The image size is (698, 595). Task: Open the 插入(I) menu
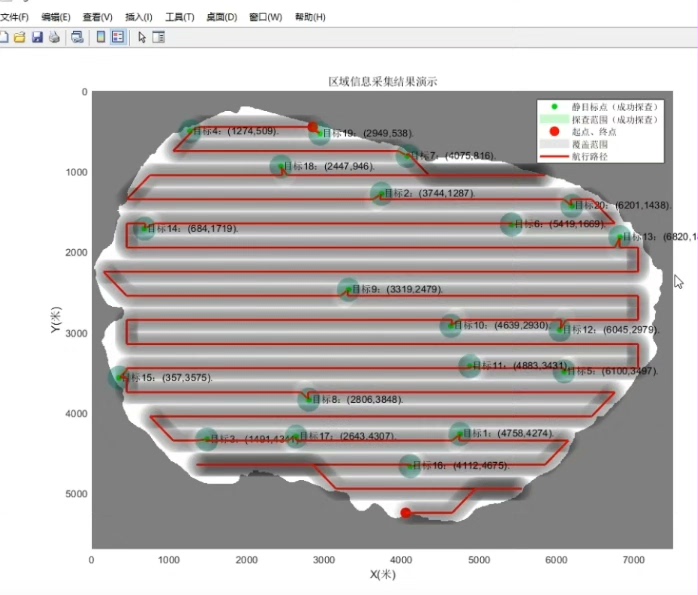(138, 17)
